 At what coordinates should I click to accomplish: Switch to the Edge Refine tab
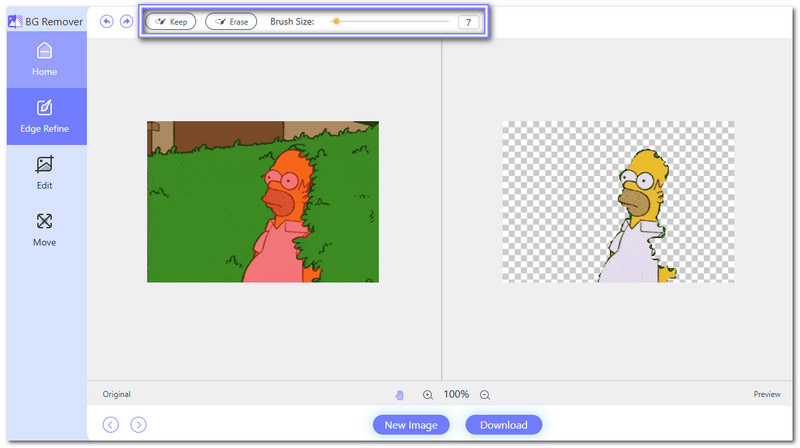(44, 116)
